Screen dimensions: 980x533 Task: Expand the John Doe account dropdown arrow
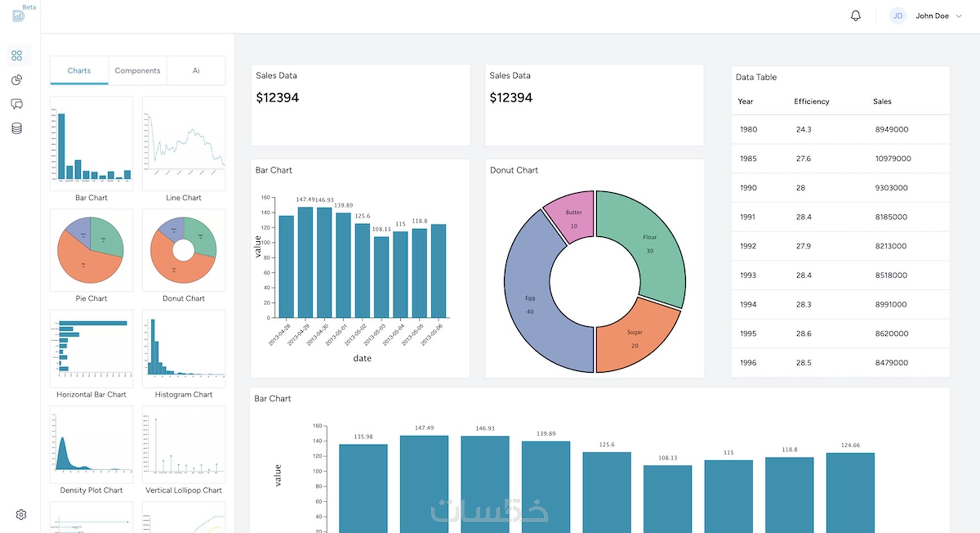[959, 16]
